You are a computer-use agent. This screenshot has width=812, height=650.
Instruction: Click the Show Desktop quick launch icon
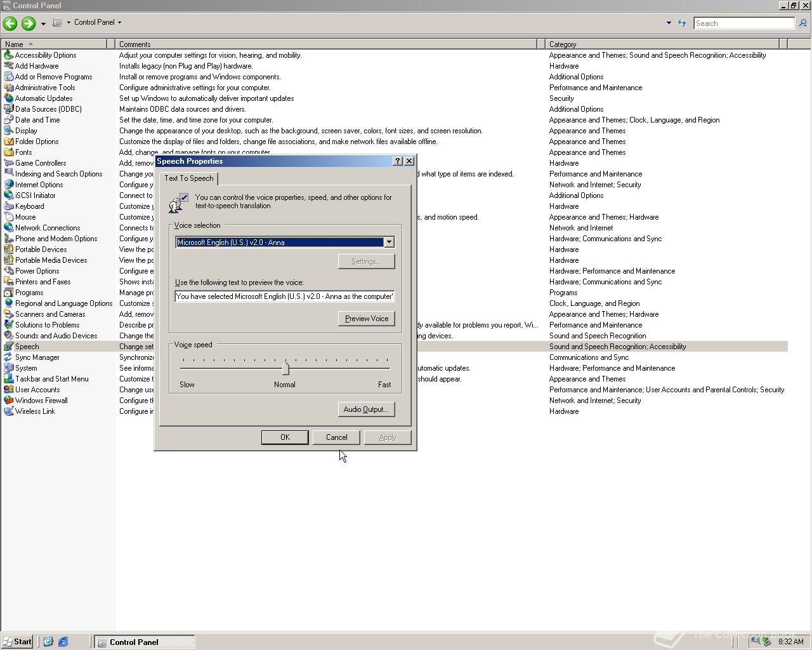pos(48,642)
